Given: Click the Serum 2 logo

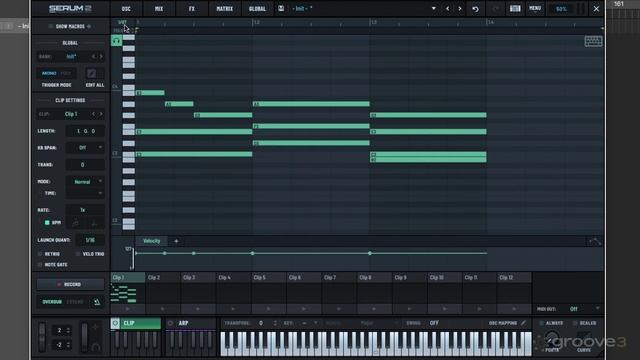Looking at the screenshot, I should (x=70, y=9).
